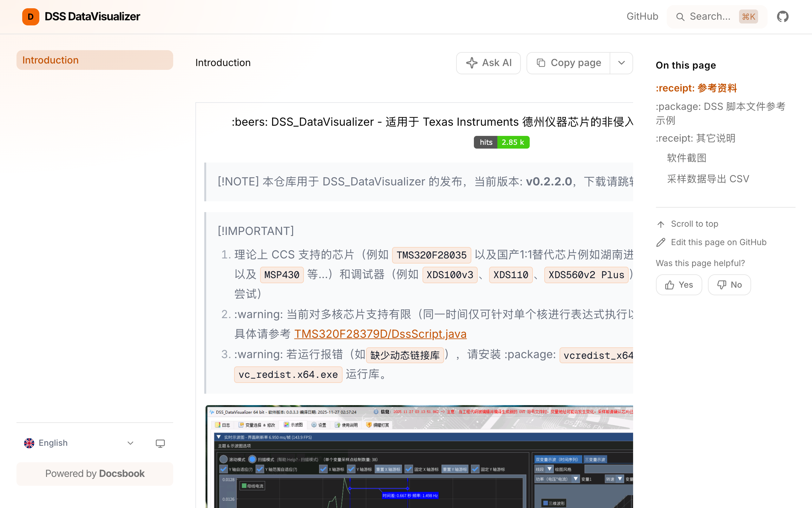The image size is (812, 508).
Task: Expand the Copy page dropdown arrow
Action: (x=621, y=63)
